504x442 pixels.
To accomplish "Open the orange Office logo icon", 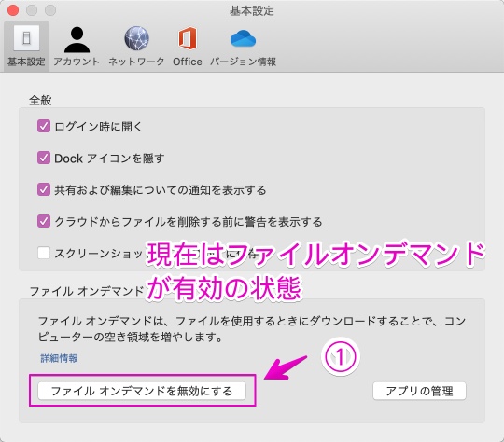I will tap(188, 38).
